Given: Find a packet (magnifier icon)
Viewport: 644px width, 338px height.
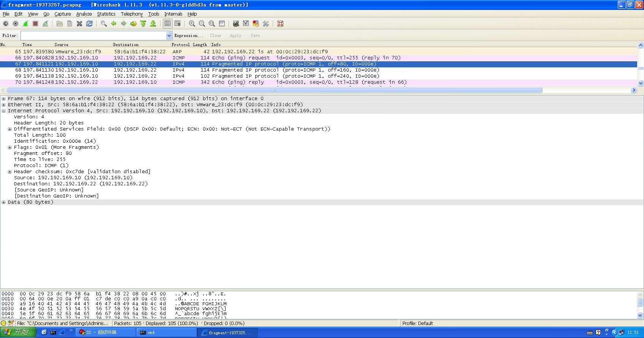Looking at the screenshot, I should [x=103, y=24].
